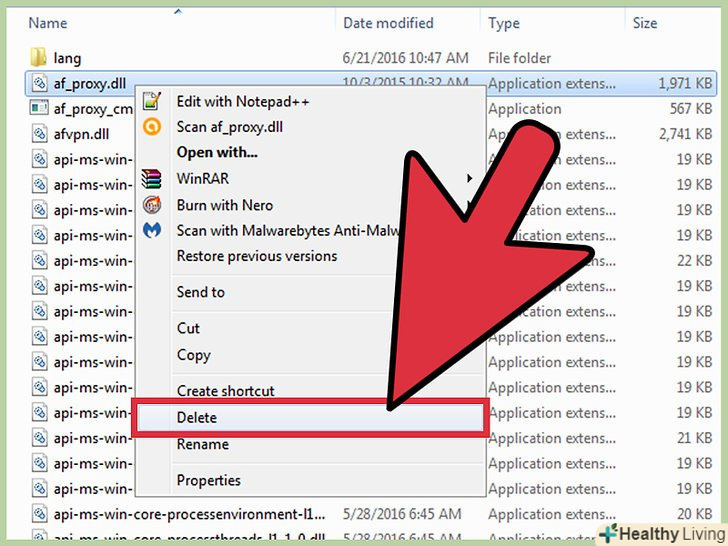Open Properties from context menu
728x546 pixels.
(x=208, y=480)
